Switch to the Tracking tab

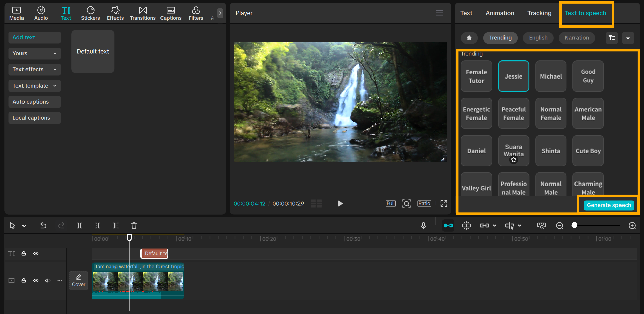click(x=539, y=13)
